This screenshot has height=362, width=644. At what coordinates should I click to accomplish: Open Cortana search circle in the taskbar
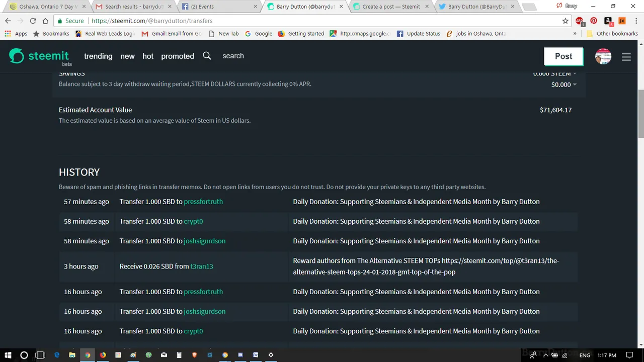click(24, 355)
